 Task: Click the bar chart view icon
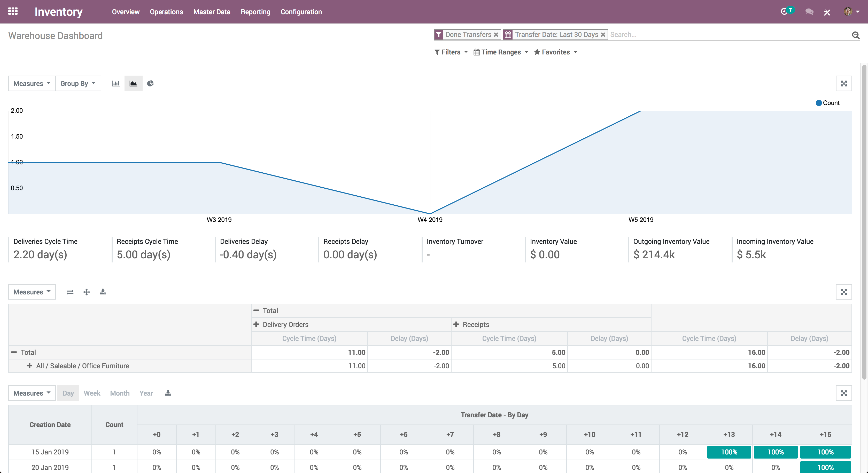click(115, 83)
